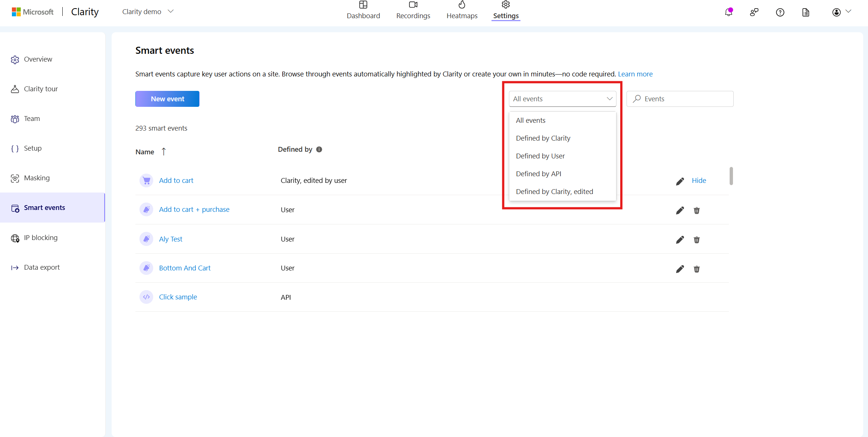Click the 293 smart events count

click(x=161, y=128)
